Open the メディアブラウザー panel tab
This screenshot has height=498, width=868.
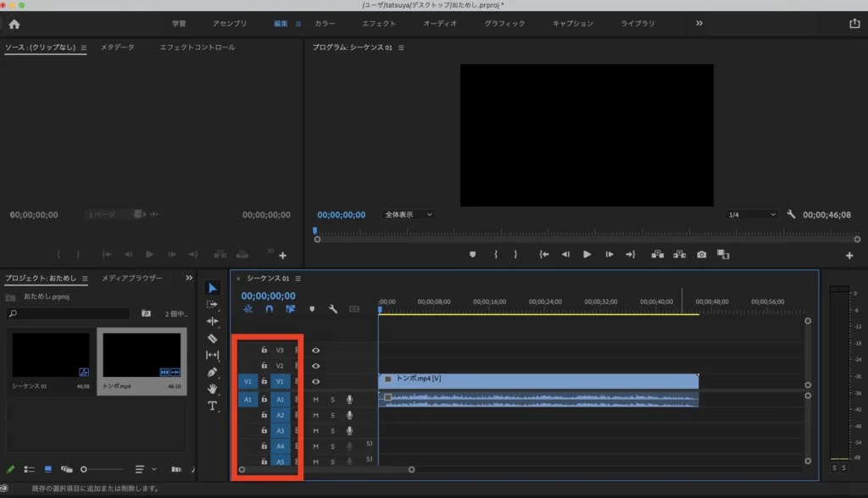point(131,278)
